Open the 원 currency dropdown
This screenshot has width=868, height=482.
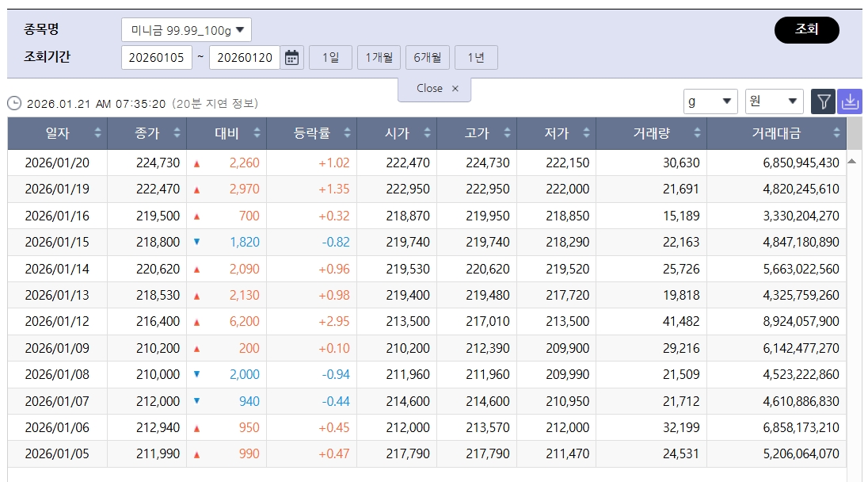[774, 101]
